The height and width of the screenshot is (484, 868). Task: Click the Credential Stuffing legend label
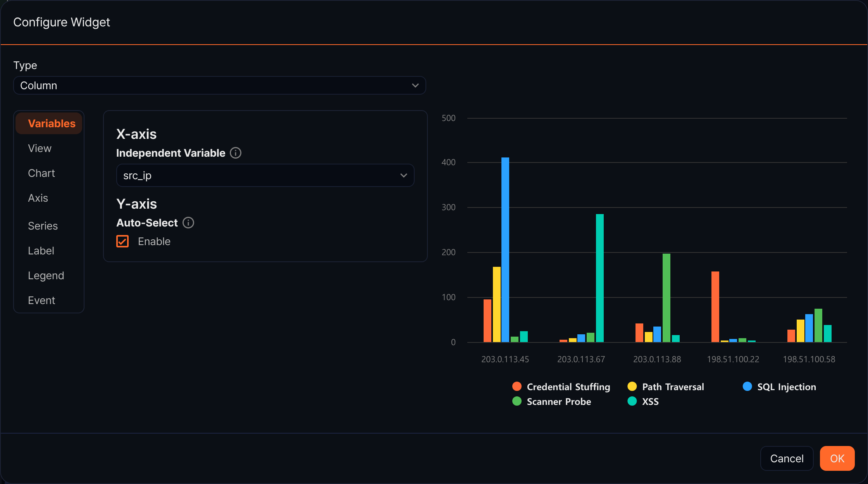click(568, 387)
